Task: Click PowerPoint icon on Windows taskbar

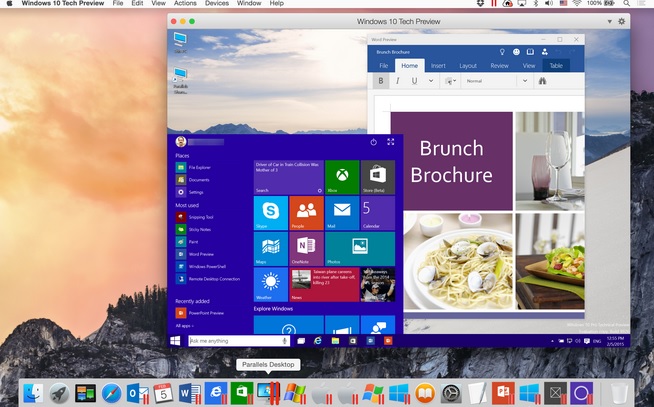Action: click(388, 341)
